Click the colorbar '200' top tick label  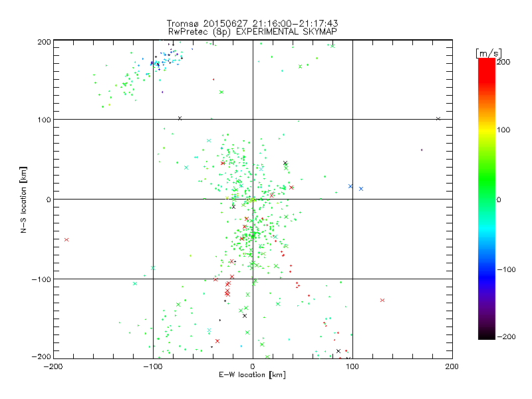(503, 62)
